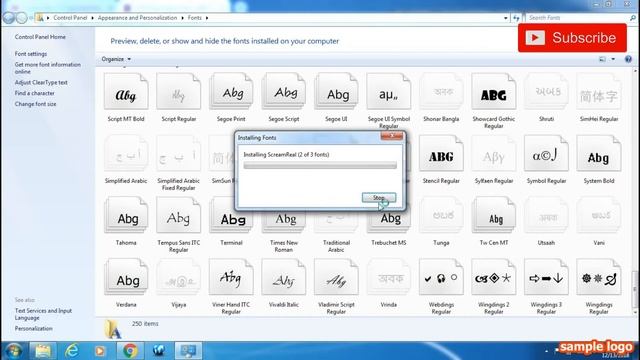
Task: Open Find a character link
Action: 34,93
